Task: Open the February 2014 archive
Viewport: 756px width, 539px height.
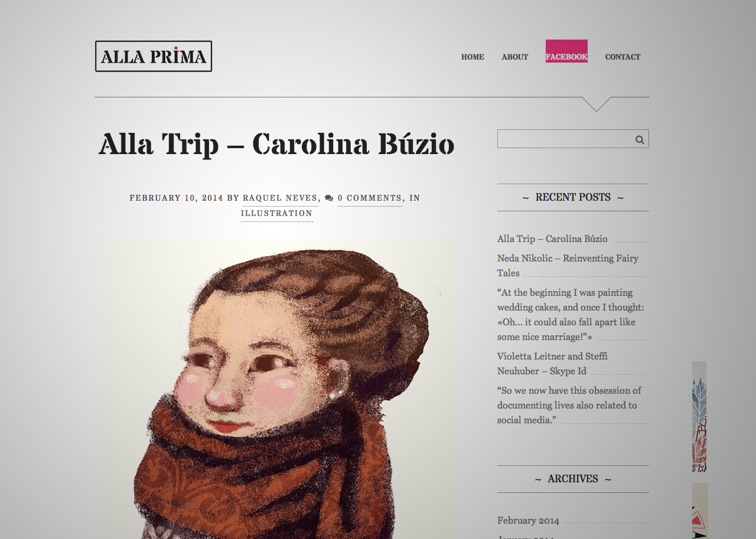Action: (x=528, y=521)
